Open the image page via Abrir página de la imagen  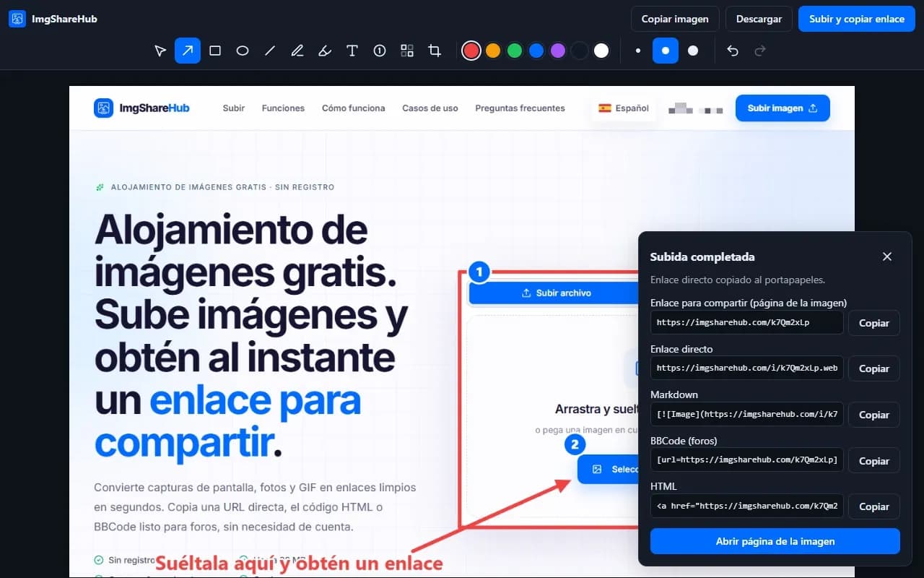coord(775,541)
